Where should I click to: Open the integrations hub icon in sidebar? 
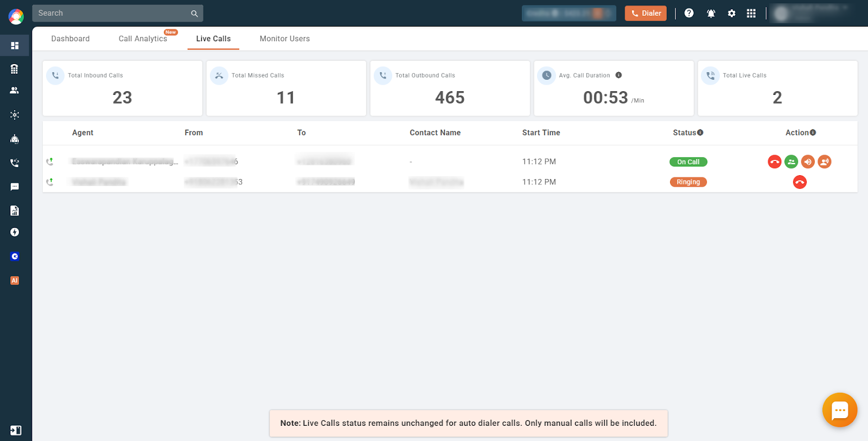[x=15, y=114]
